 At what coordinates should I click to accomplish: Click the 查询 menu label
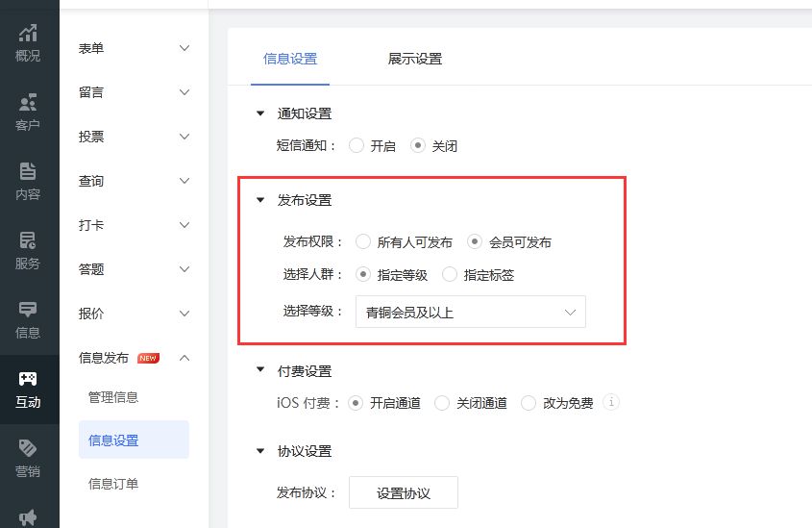91,181
